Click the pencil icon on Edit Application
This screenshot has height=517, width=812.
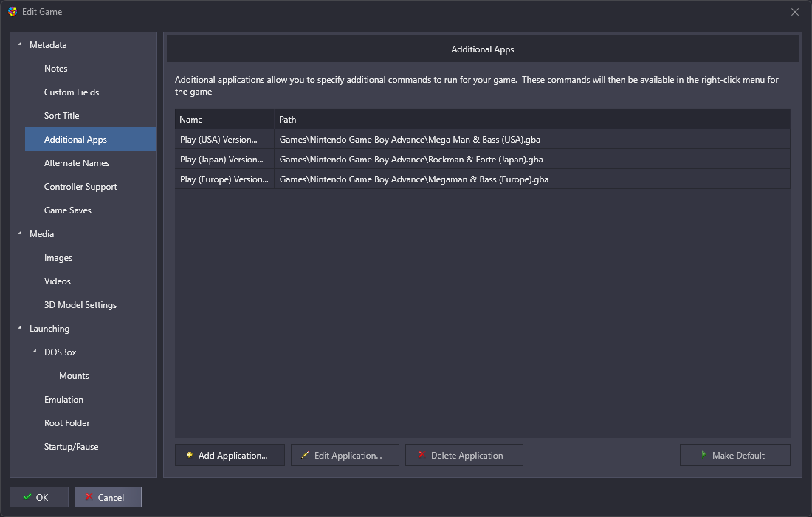[x=305, y=455]
